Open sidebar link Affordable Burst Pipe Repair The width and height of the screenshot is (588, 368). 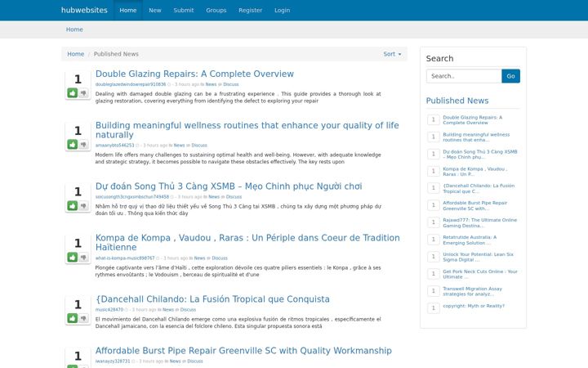tap(475, 205)
